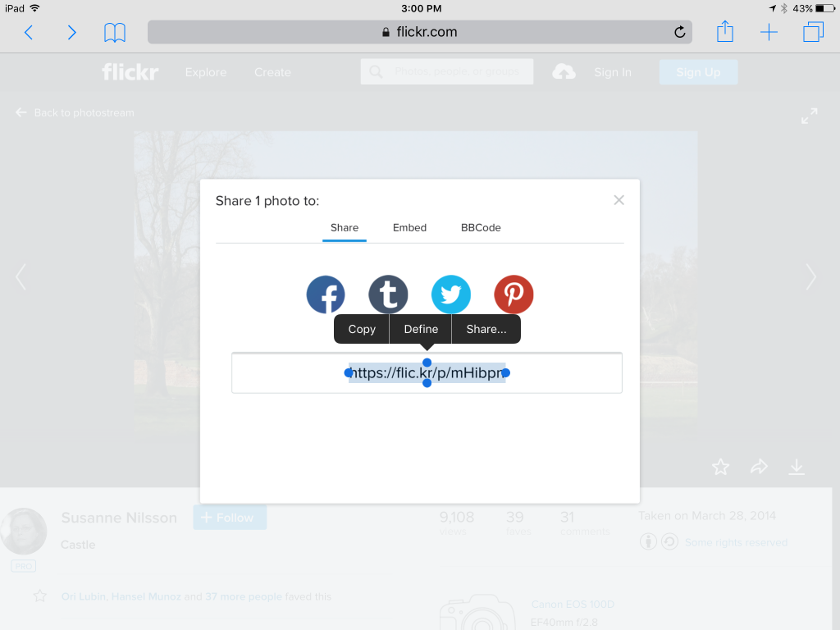Go back with Safari back arrow
The width and height of the screenshot is (840, 630).
point(29,32)
